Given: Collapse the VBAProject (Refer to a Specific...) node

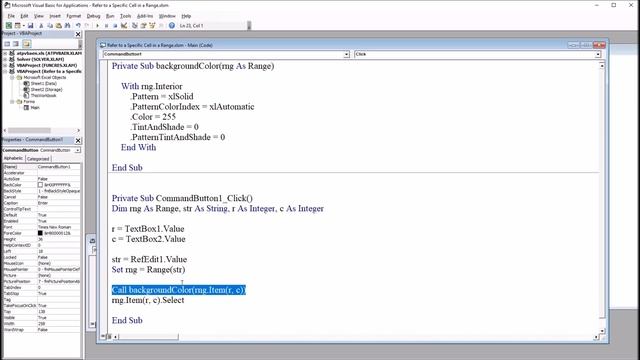Looking at the screenshot, I should [x=5, y=71].
